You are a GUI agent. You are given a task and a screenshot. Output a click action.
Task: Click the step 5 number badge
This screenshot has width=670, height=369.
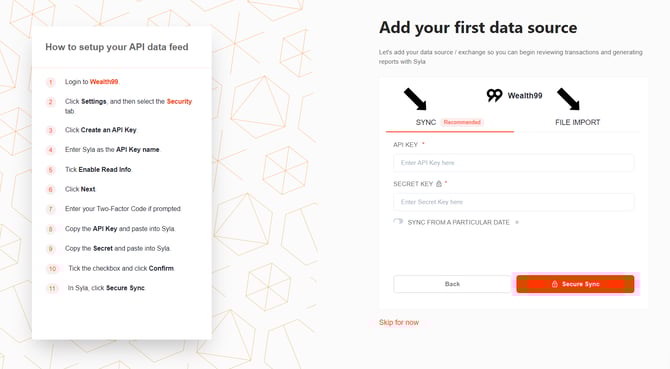pos(50,170)
